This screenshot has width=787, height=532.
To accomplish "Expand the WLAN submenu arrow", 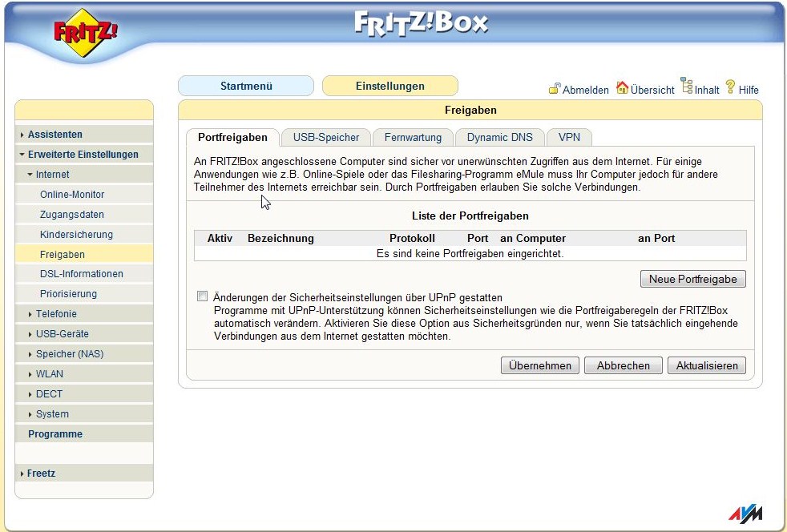I will [x=30, y=374].
